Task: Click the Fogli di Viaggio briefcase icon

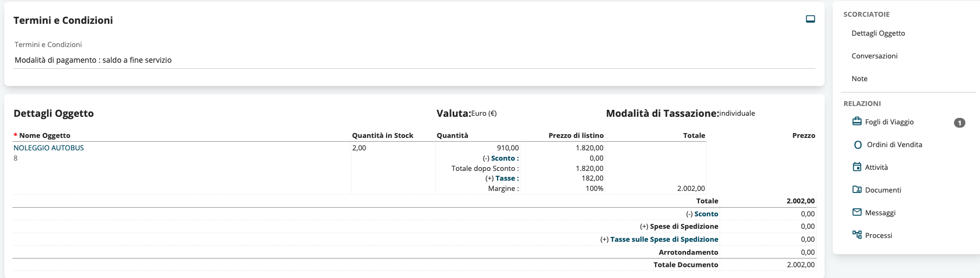Action: (x=857, y=122)
